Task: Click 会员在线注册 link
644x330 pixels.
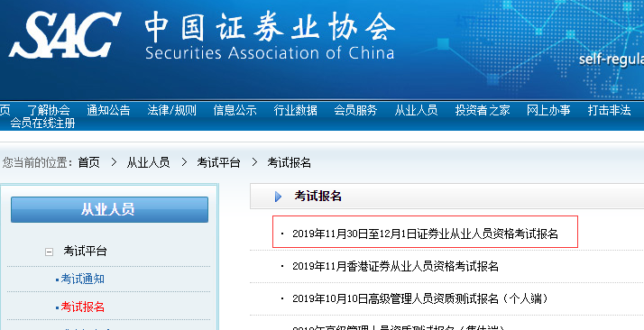Action: (42, 123)
